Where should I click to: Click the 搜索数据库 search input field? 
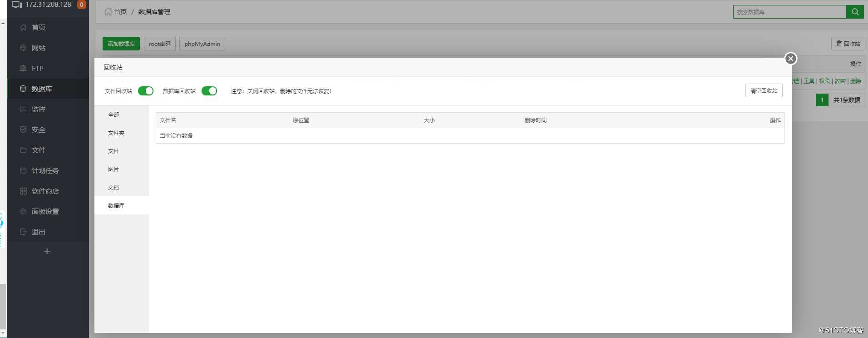click(790, 12)
